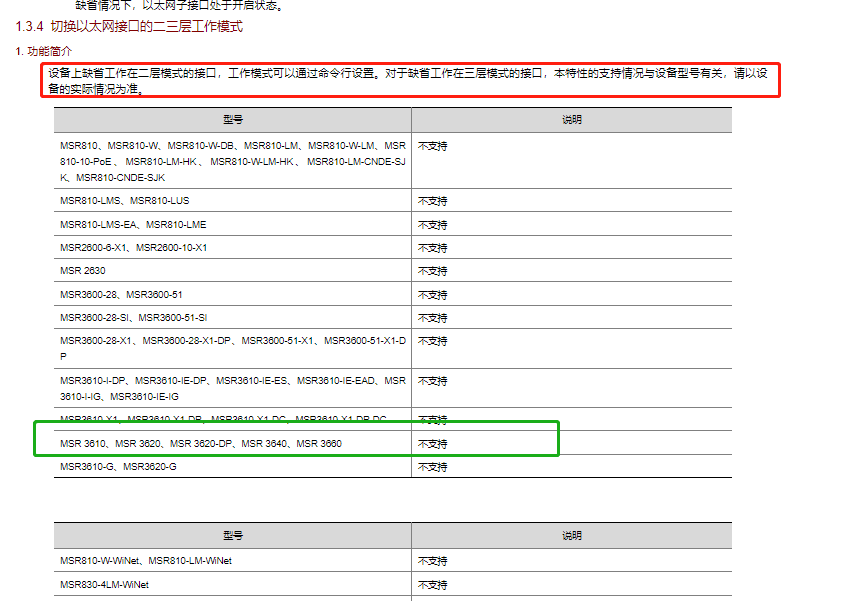Click 不支持 beside MSR3610-G、MSR3620-G
The width and height of the screenshot is (863, 601).
click(x=433, y=467)
